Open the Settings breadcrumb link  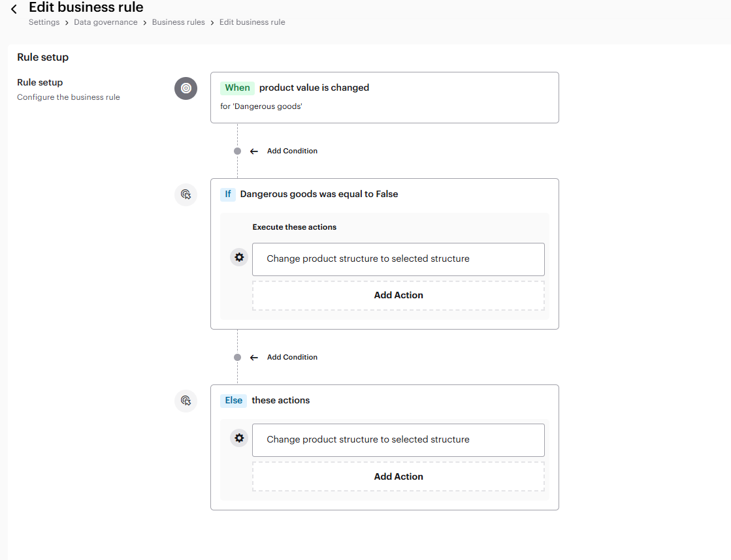click(x=44, y=22)
